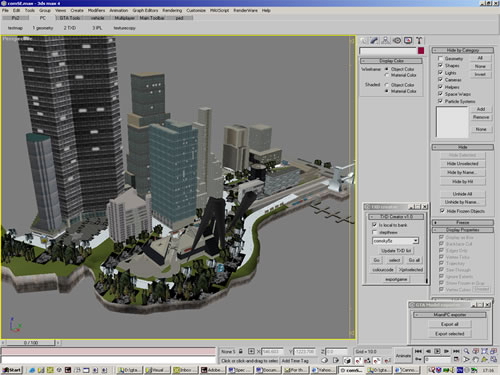Toggle Space Warps hide category checkbox
Viewport: 500px width, 375px height.
point(440,94)
